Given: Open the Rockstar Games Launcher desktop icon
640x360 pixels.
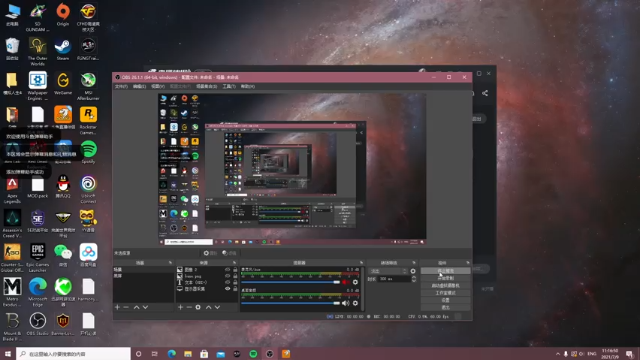Looking at the screenshot, I should click(88, 120).
